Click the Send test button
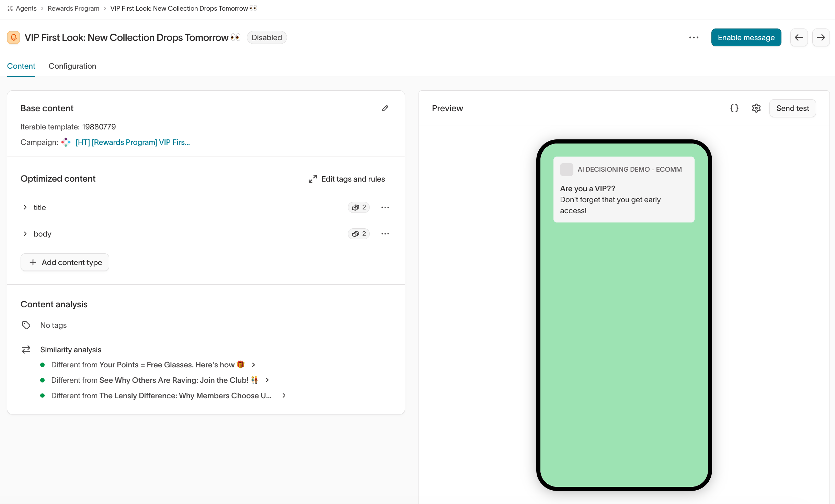The width and height of the screenshot is (835, 504). click(x=793, y=108)
